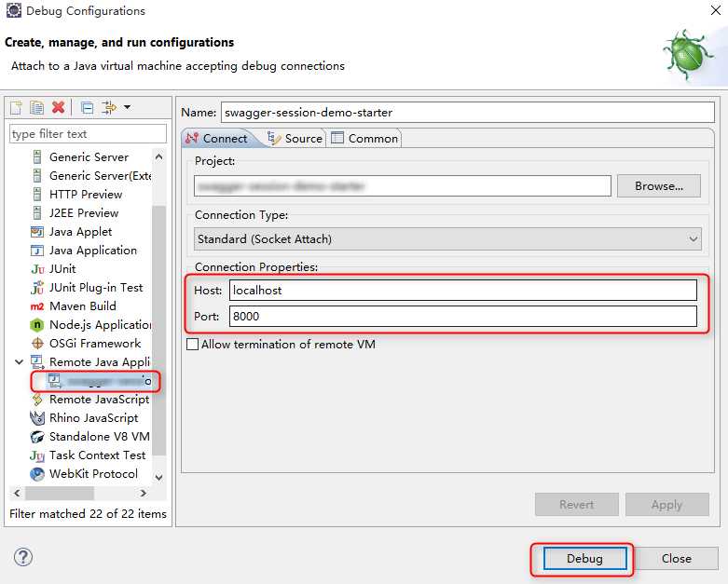Image resolution: width=728 pixels, height=584 pixels.
Task: Select Generic Server(External) configuration type
Action: coord(101,176)
